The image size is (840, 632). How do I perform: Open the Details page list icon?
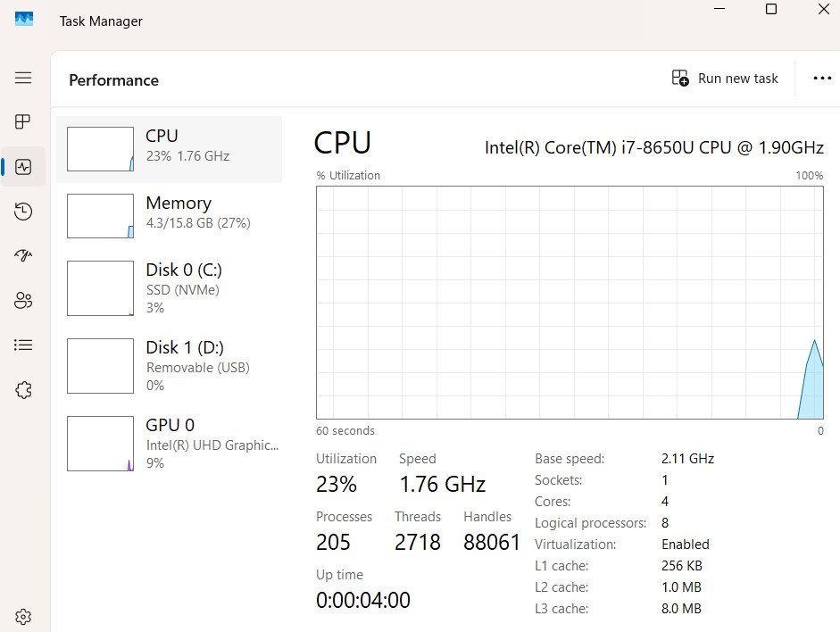(x=23, y=345)
